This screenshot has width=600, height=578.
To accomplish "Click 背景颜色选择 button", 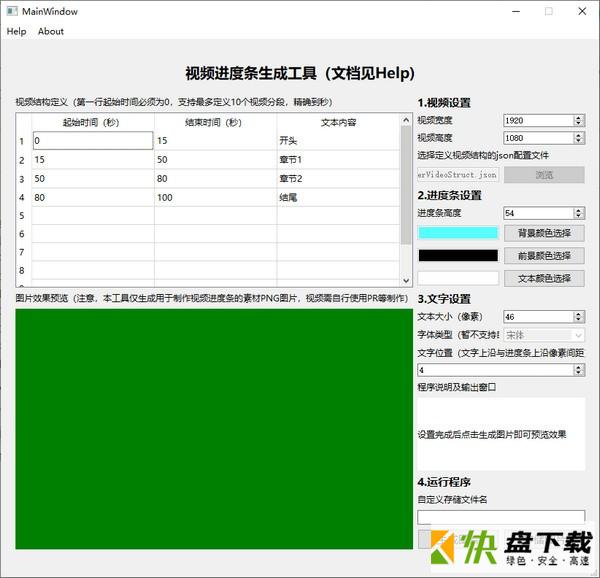I will [544, 233].
